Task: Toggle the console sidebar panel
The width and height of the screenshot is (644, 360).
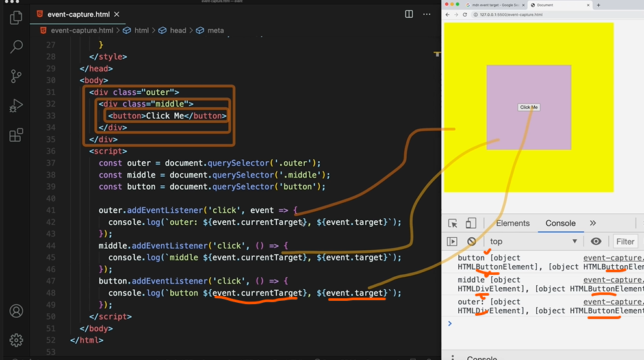Action: (x=452, y=241)
